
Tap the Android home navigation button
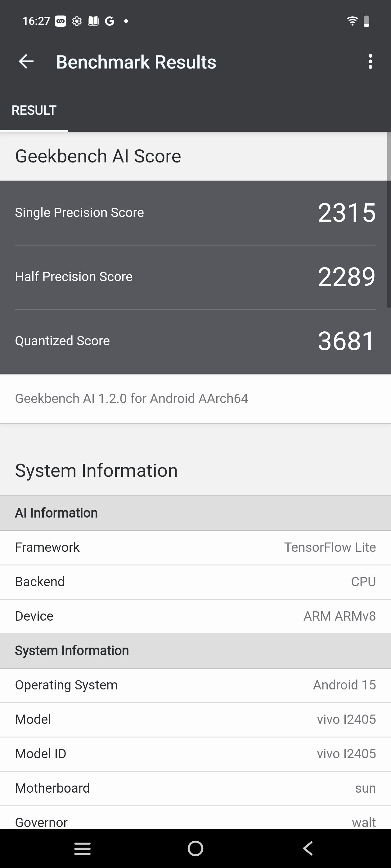[196, 848]
